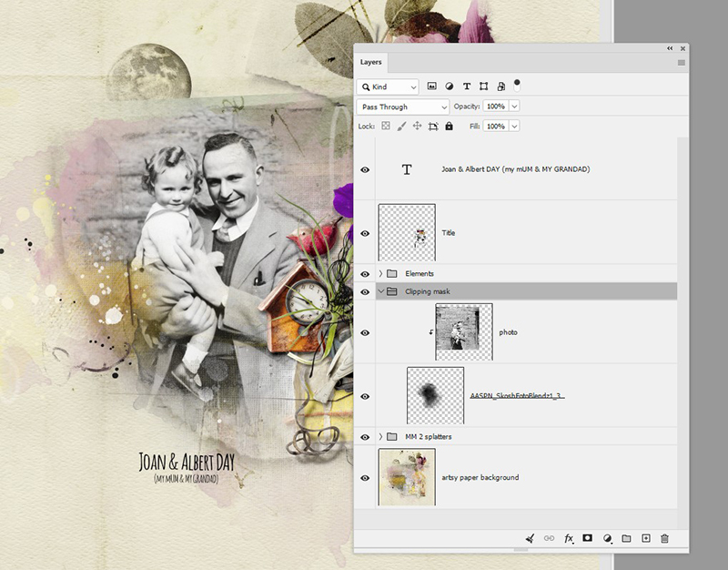The width and height of the screenshot is (728, 570).
Task: Add a layer style fx icon
Action: point(569,538)
